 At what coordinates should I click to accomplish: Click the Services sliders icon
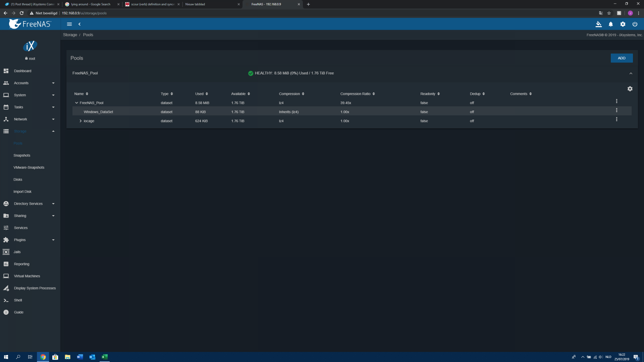(6, 228)
